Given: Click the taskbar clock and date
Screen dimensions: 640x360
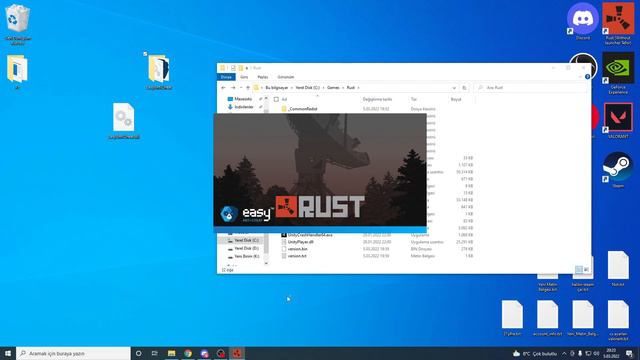Looking at the screenshot, I should (x=611, y=353).
